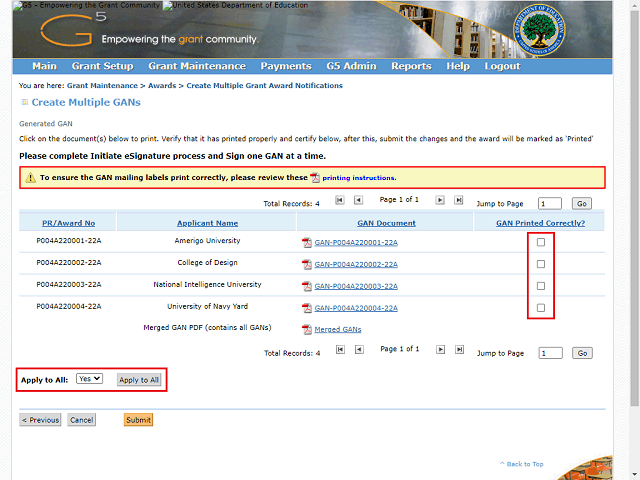Image resolution: width=640 pixels, height=480 pixels.
Task: Open the Payments menu
Action: (286, 66)
